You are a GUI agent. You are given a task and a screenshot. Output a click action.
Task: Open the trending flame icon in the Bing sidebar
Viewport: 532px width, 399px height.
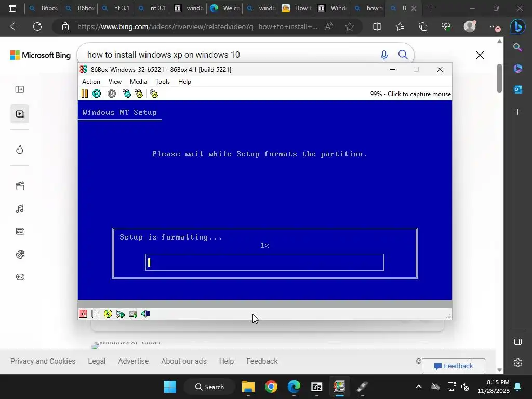click(x=20, y=150)
